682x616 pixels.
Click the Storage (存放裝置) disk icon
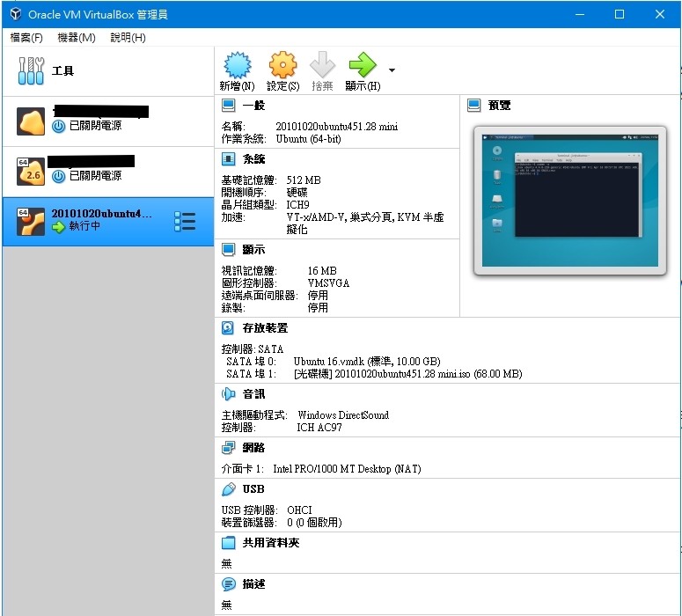[228, 328]
